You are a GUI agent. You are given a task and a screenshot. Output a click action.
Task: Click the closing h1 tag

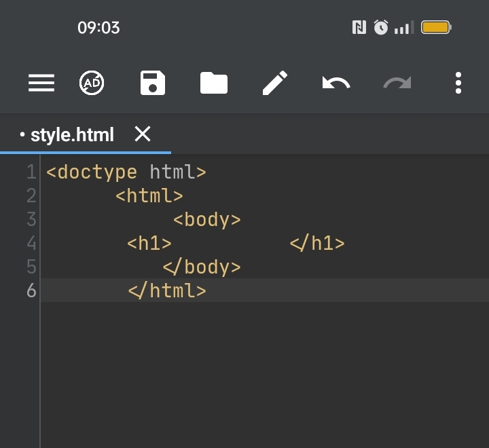pos(317,244)
